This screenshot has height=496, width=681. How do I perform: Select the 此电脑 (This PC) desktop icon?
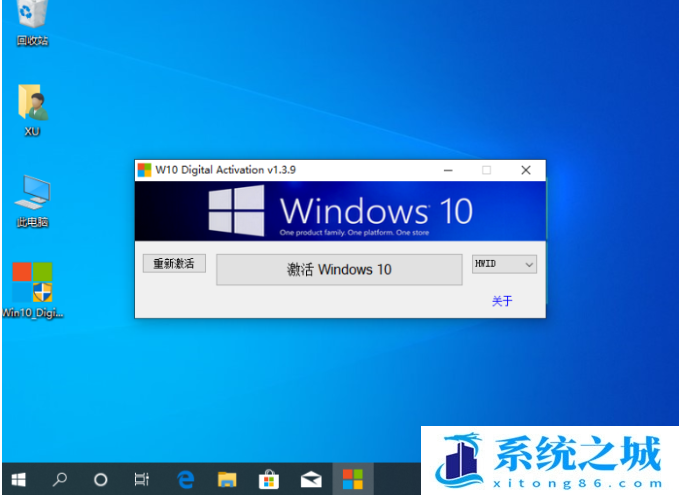[x=33, y=201]
